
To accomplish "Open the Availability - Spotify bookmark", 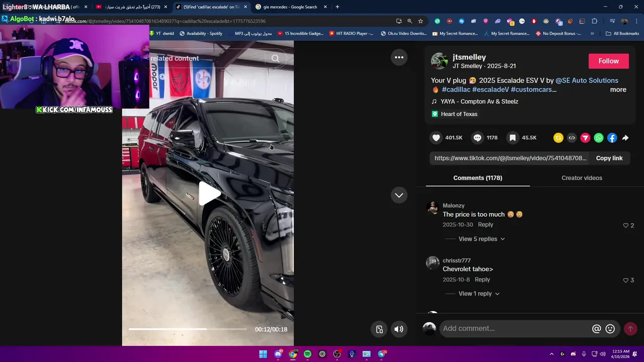I will click(x=201, y=34).
